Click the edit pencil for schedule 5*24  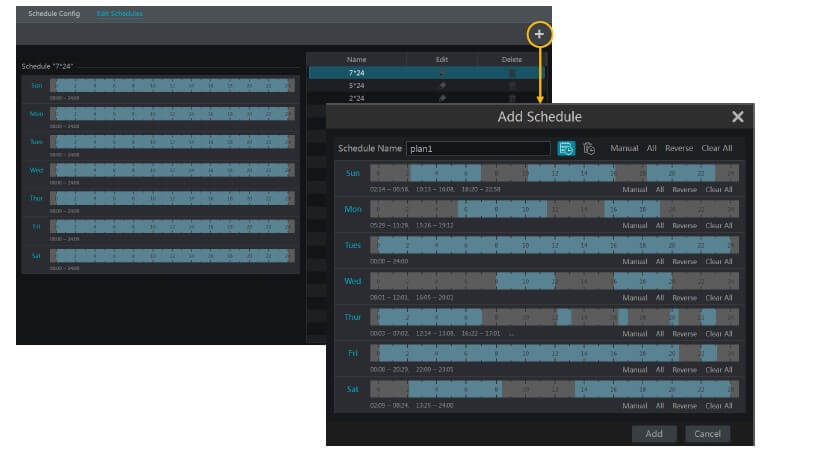[442, 86]
